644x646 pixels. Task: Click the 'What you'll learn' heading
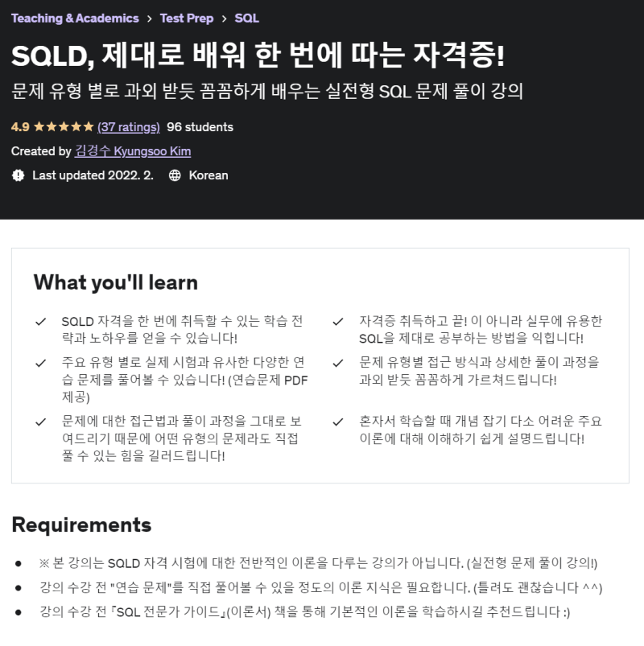[116, 282]
